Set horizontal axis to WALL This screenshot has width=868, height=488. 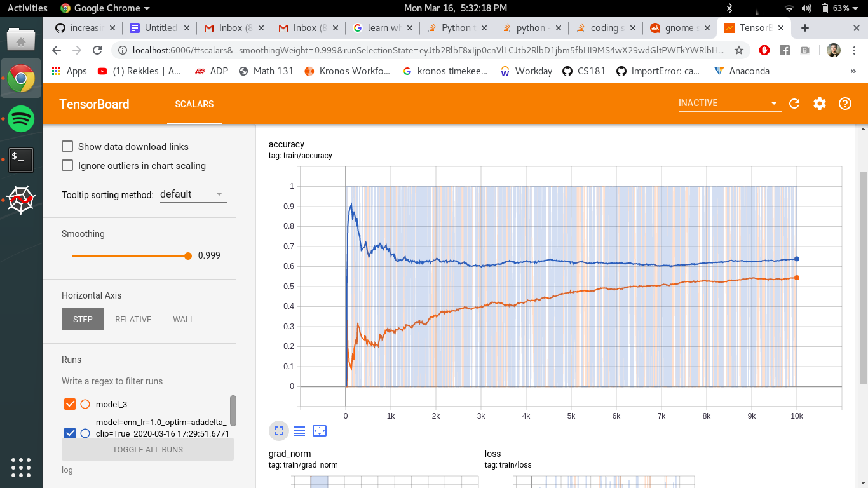(184, 319)
